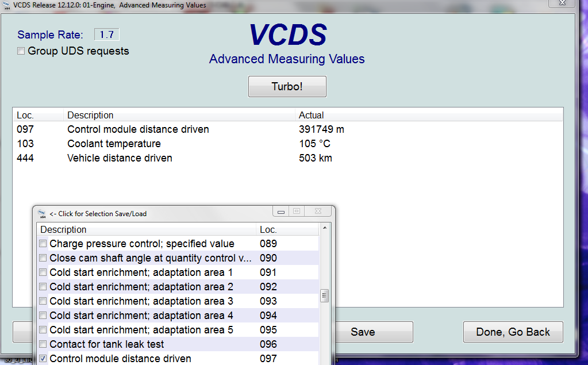Image resolution: width=588 pixels, height=365 pixels.
Task: Uncheck Control module distance driven
Action: click(43, 359)
